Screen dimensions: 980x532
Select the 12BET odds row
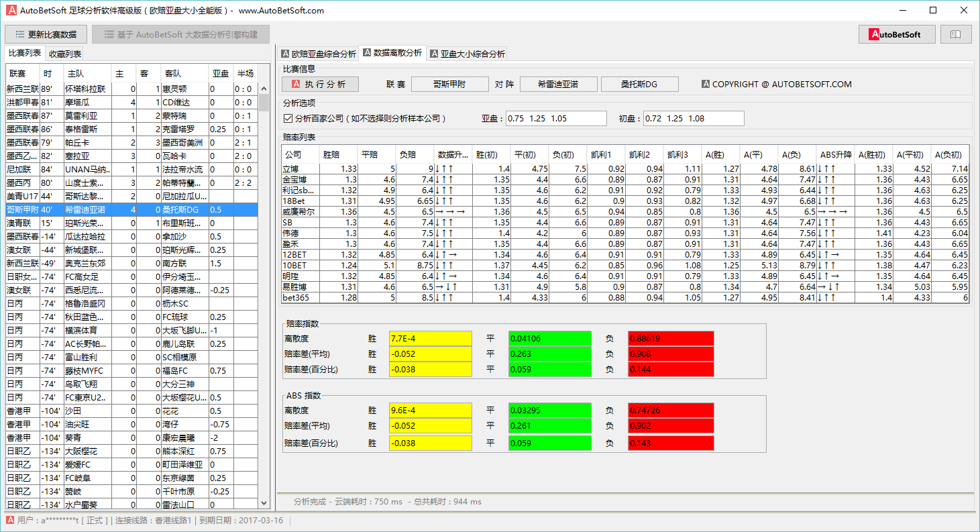tap(625, 254)
